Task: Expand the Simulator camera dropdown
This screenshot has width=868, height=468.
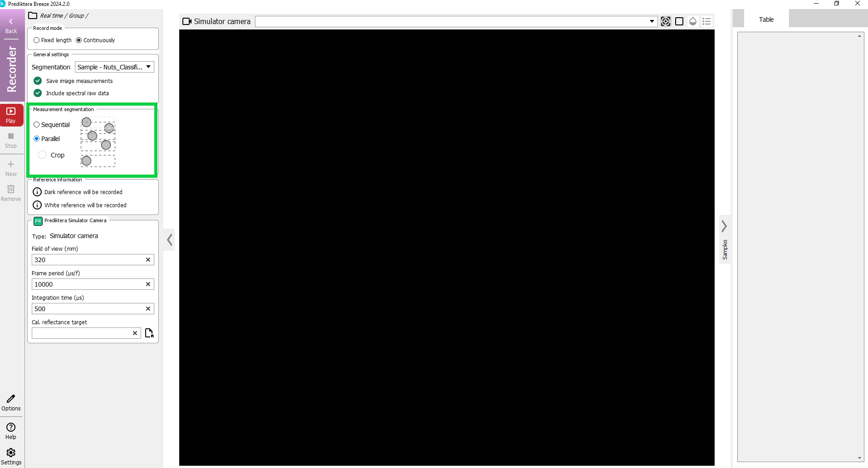Action: [x=652, y=21]
